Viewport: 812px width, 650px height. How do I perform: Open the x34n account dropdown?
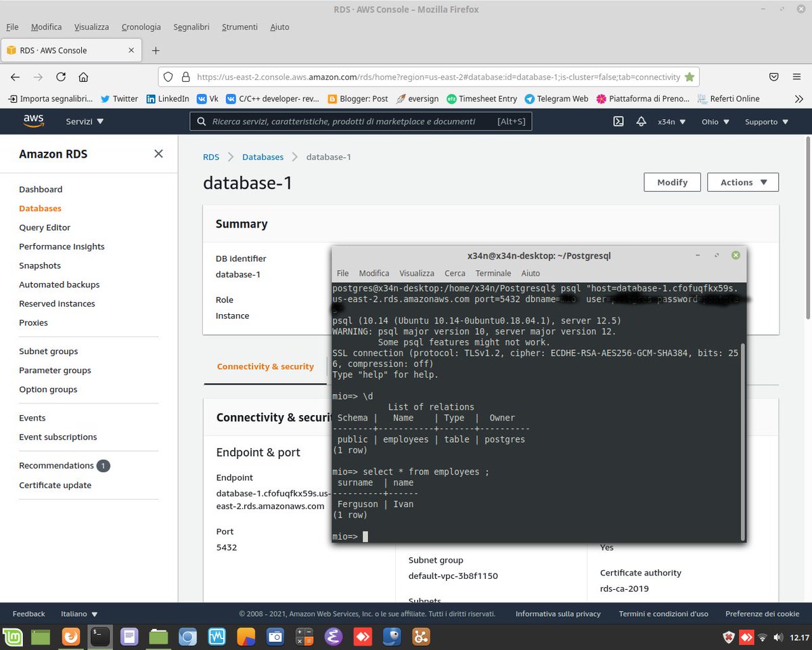coord(672,122)
